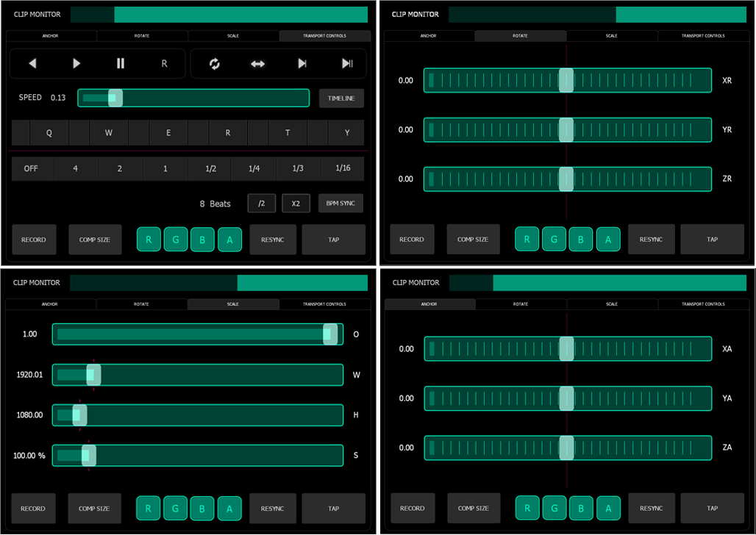Click the YR rotation slider handle
This screenshot has height=535, width=756.
pyautogui.click(x=566, y=130)
